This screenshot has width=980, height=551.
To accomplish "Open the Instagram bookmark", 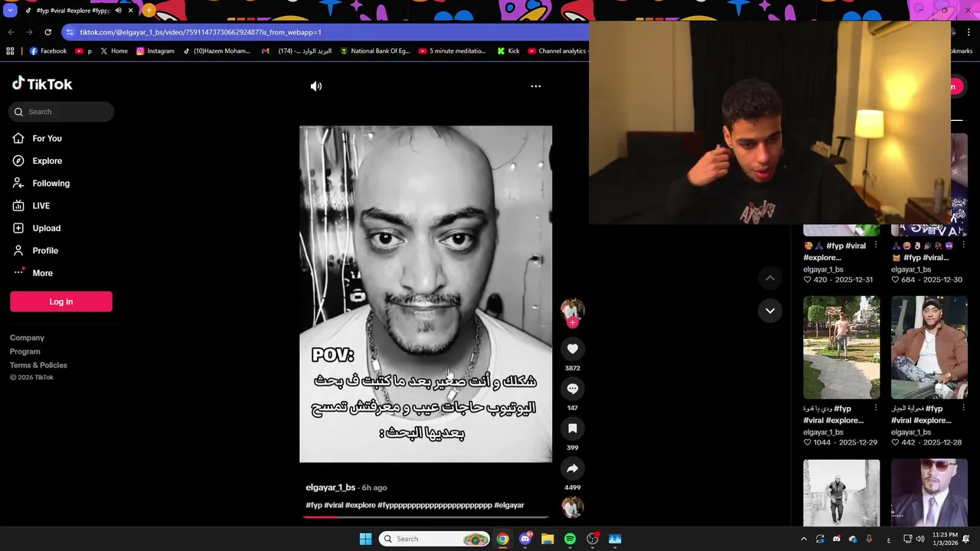I will [x=155, y=51].
